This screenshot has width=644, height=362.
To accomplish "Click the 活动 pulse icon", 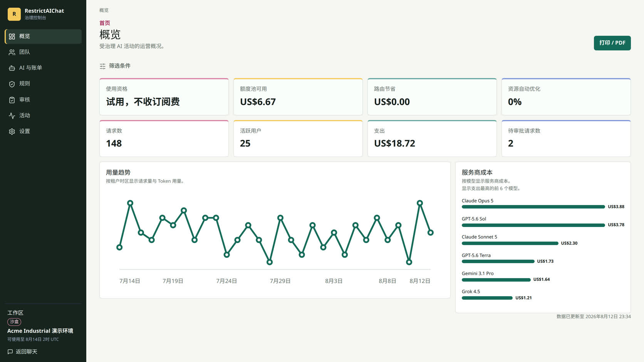I will [12, 116].
